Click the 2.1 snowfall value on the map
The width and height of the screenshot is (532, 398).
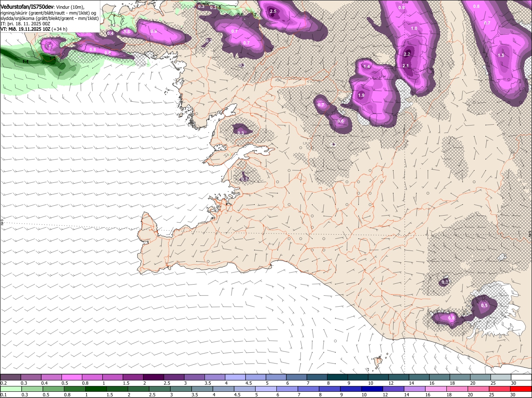406,66
